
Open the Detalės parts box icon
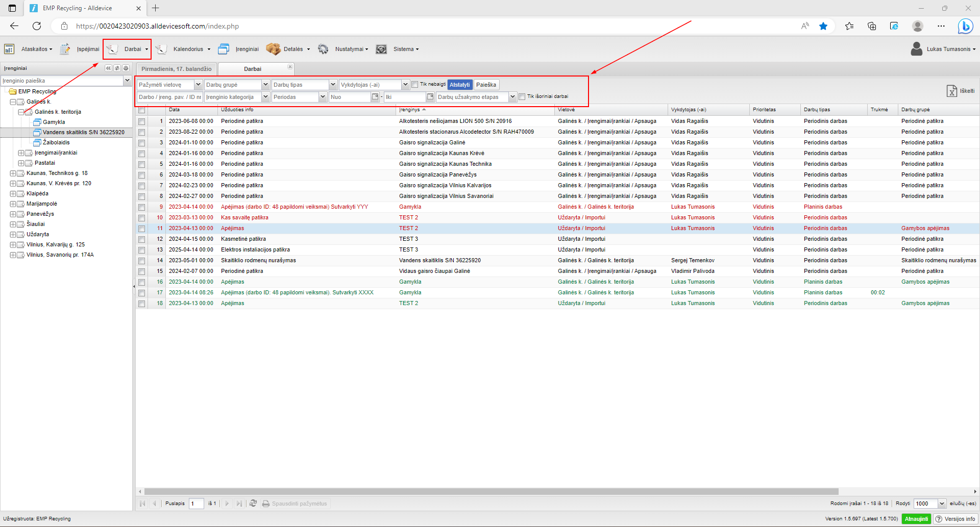tap(273, 49)
